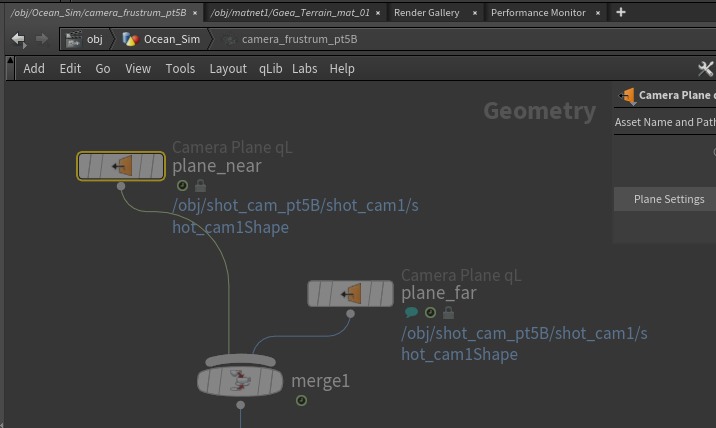Add a new pane tab with plus button
716x428 pixels.
tap(621, 13)
